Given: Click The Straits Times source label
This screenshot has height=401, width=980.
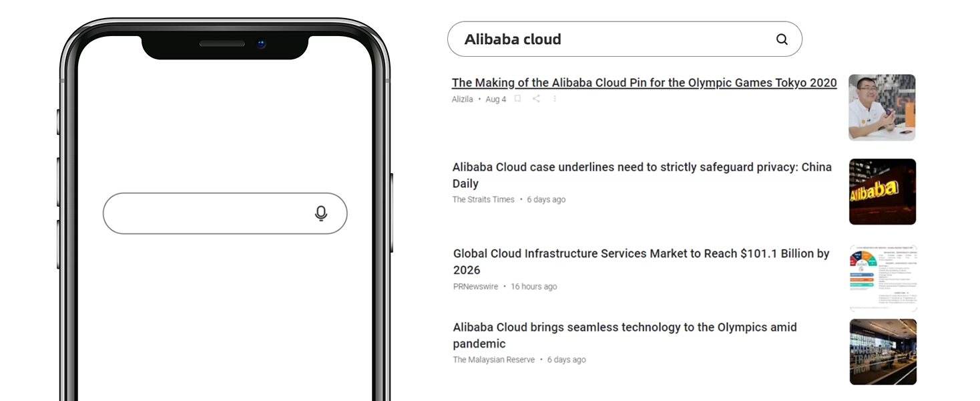Looking at the screenshot, I should [483, 199].
